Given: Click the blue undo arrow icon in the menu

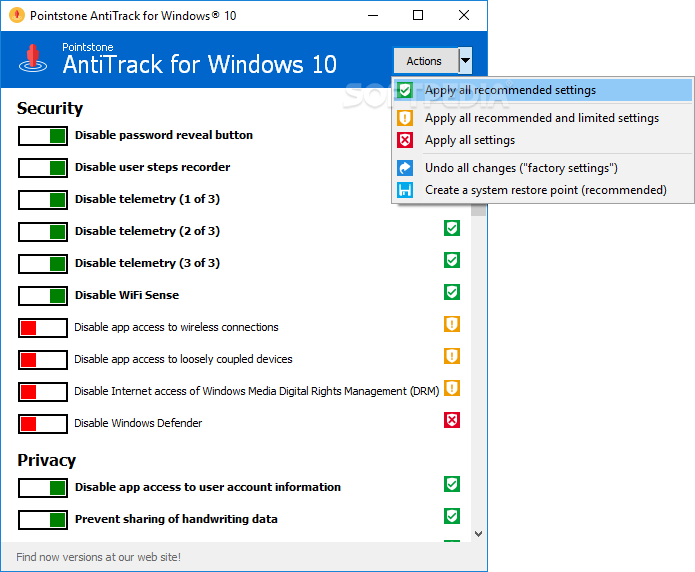Looking at the screenshot, I should point(405,168).
